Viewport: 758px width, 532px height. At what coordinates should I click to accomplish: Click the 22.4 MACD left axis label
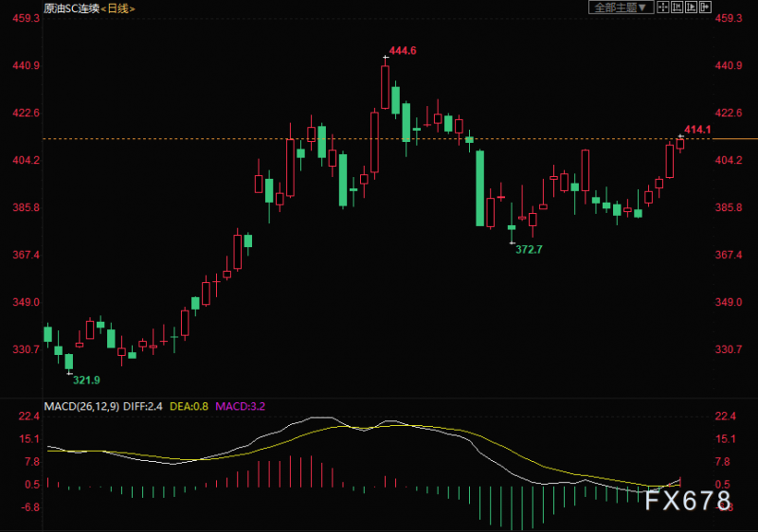tap(29, 417)
